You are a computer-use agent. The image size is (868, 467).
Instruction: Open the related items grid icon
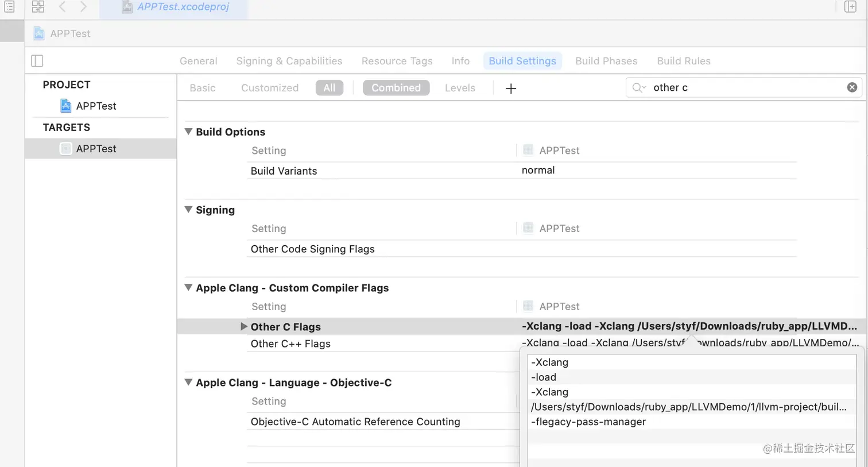pyautogui.click(x=38, y=7)
